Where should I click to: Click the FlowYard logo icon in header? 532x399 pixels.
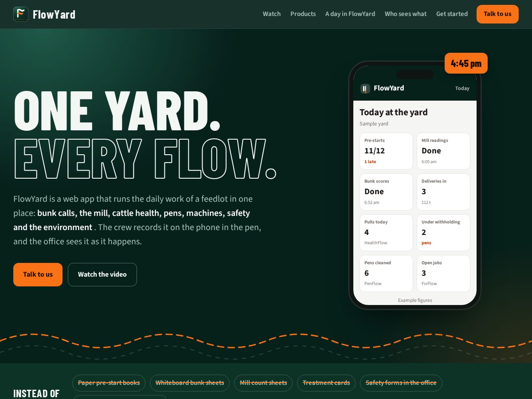tap(21, 14)
